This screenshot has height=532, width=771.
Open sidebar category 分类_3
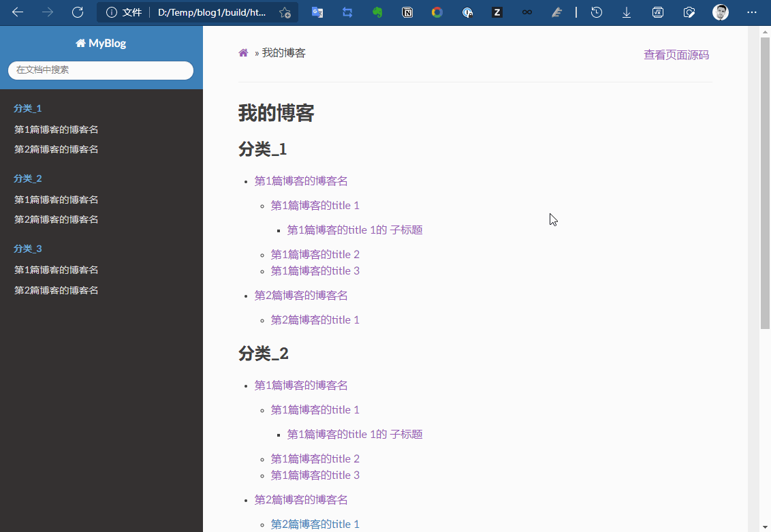[x=27, y=249]
